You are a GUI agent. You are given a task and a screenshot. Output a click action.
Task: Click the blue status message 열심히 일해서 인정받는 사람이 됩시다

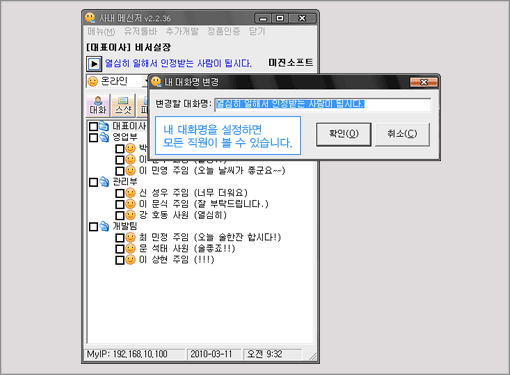pyautogui.click(x=178, y=63)
